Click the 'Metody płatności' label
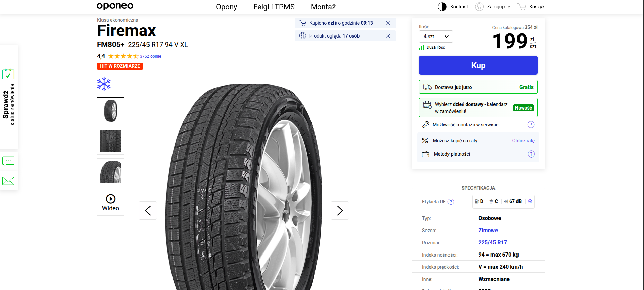This screenshot has height=290, width=644. [452, 154]
